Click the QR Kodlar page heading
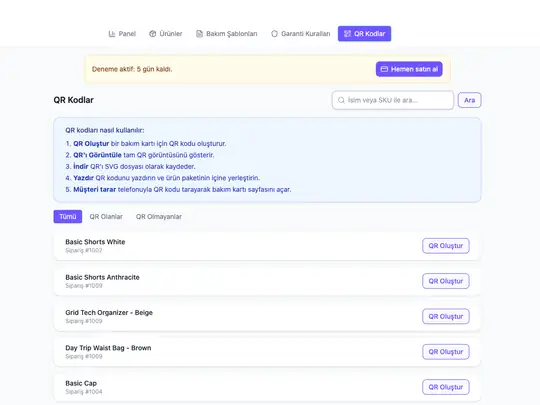 73,100
